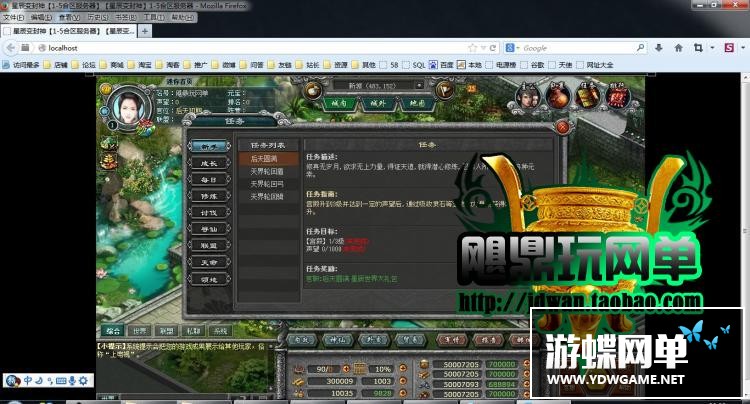This screenshot has width=750, height=404.
Task: Open the 工具 (Tools) menu in Firefox
Action: [x=154, y=17]
